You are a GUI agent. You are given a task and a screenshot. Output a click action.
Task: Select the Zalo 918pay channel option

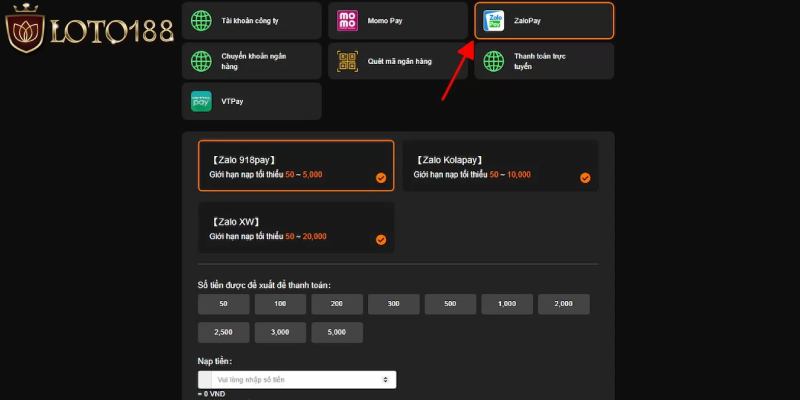click(295, 165)
